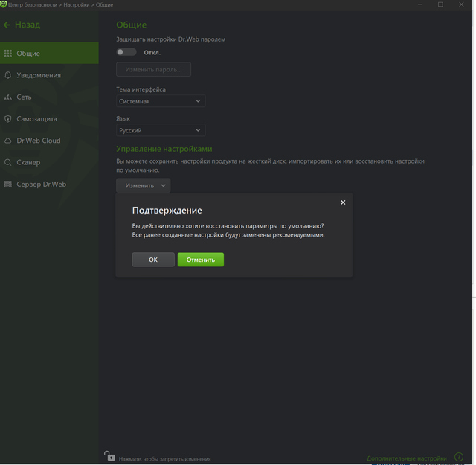The width and height of the screenshot is (476, 465).
Task: Open the Сервер Dr.Web settings section
Action: [49, 185]
